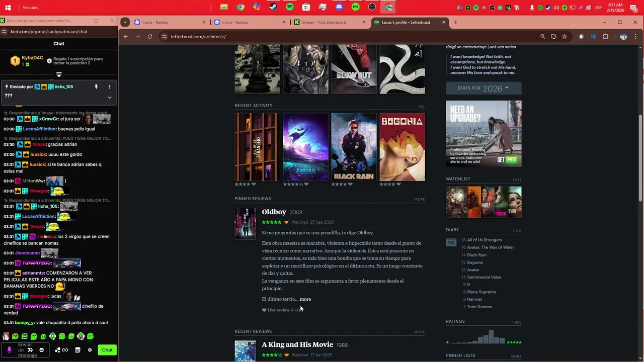Open MORE link beside Pinned Lists
This screenshot has width=644, height=362.
pyautogui.click(x=516, y=356)
